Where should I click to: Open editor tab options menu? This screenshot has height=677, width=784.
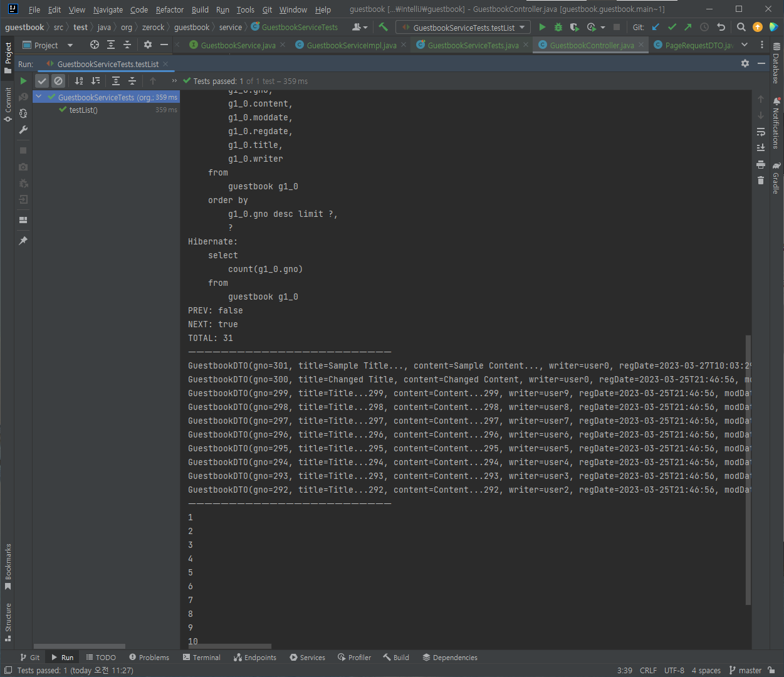pyautogui.click(x=762, y=45)
